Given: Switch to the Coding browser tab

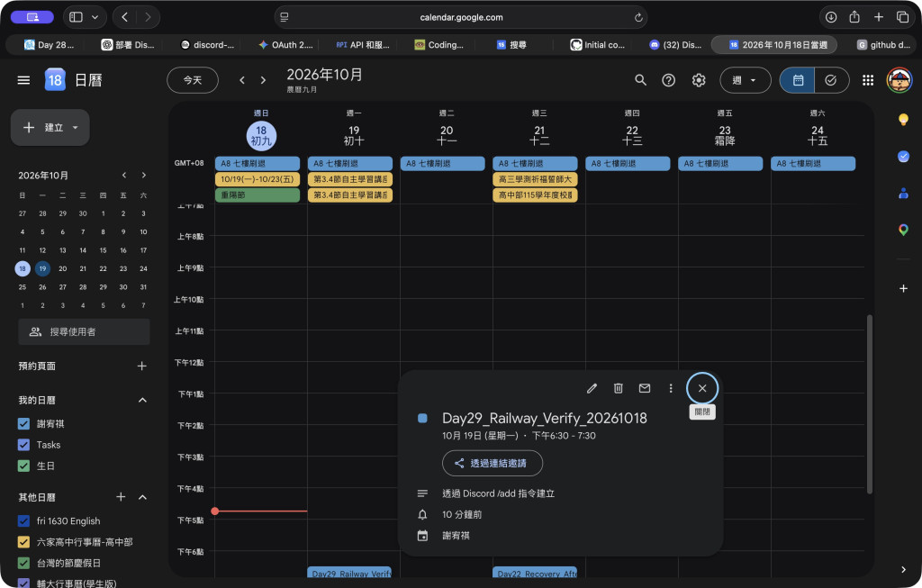Looking at the screenshot, I should [x=439, y=45].
